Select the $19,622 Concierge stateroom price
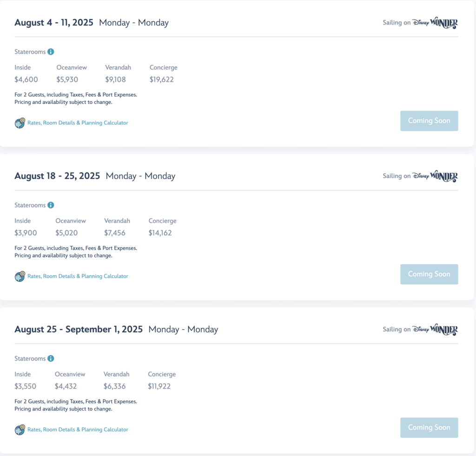This screenshot has height=456, width=476. (162, 79)
